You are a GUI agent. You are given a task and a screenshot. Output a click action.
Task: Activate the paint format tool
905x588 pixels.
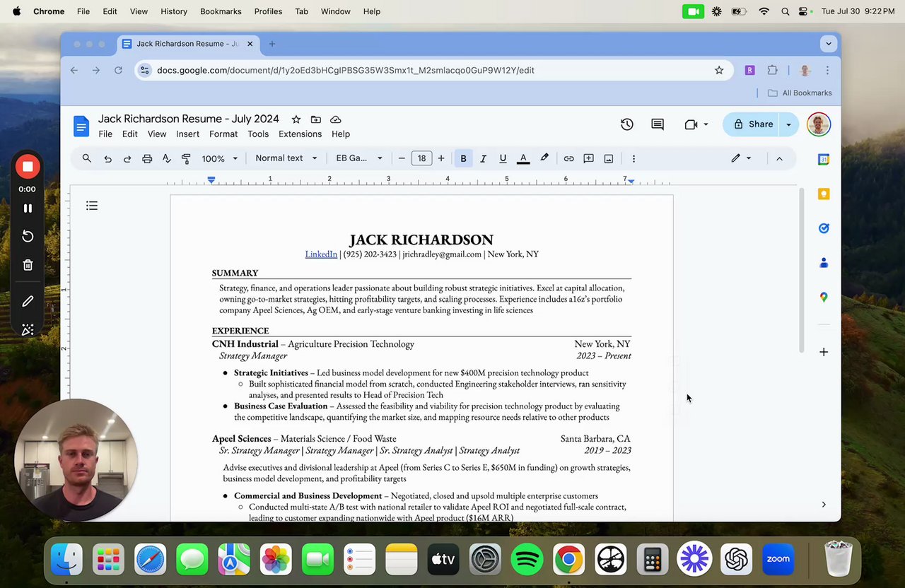point(186,158)
